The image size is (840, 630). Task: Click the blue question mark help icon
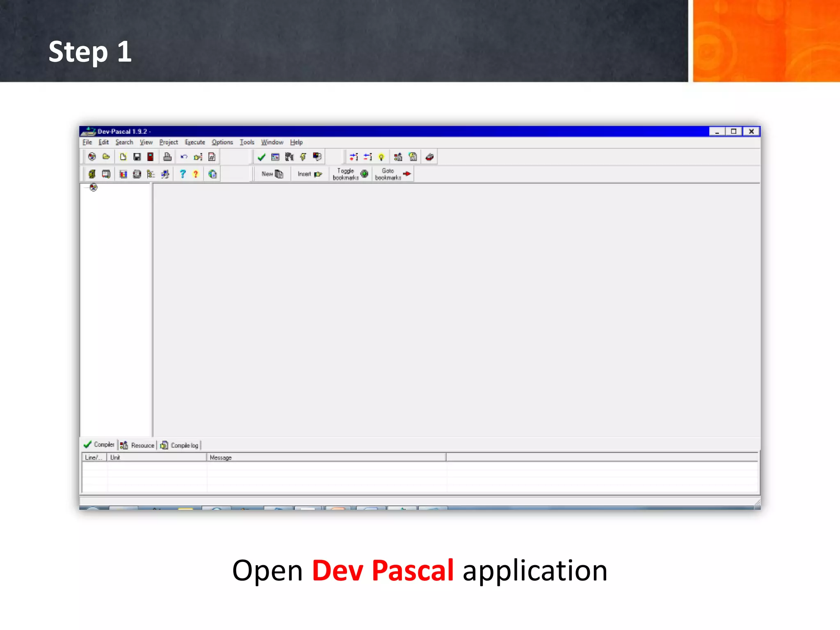click(183, 174)
